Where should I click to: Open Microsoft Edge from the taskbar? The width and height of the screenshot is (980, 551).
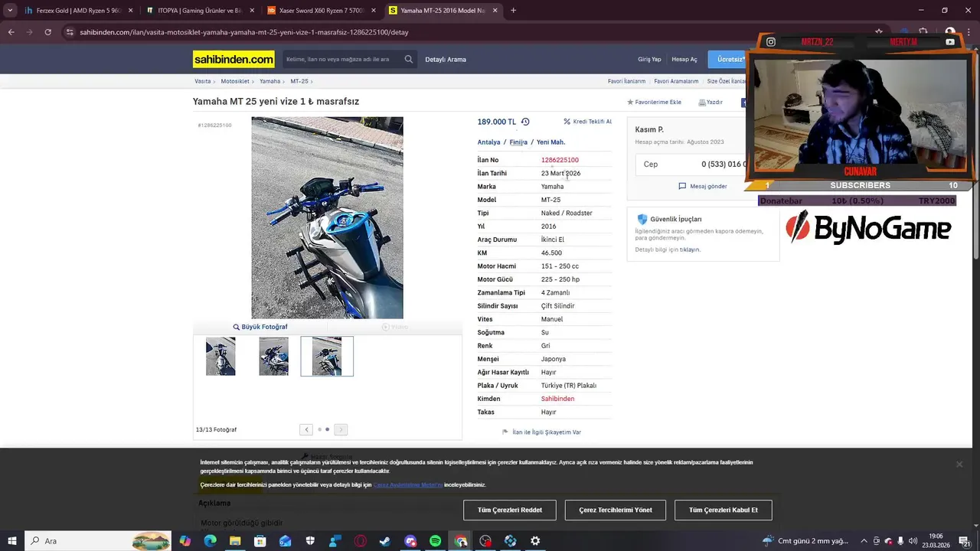pyautogui.click(x=210, y=541)
